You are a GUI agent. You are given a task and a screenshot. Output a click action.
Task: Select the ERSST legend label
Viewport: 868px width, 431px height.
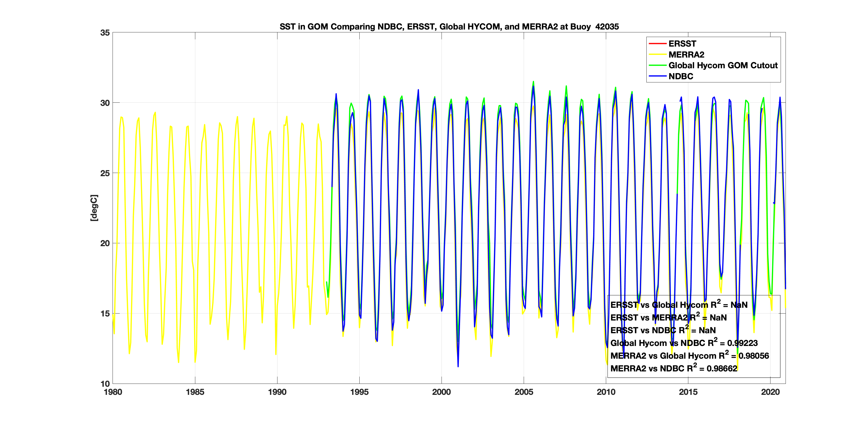(x=682, y=44)
